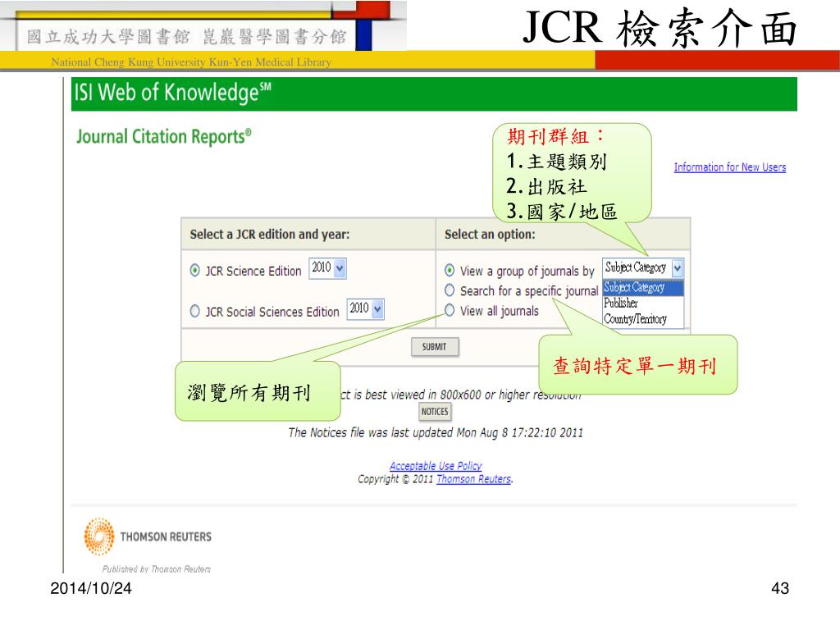Click the Published by Thomson Reuters text
This screenshot has width=840, height=630.
click(157, 569)
